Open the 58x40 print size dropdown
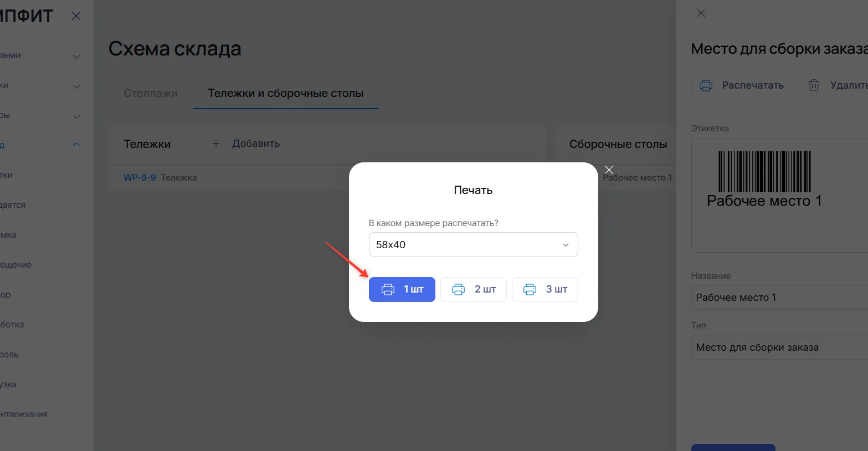The width and height of the screenshot is (868, 451). pyautogui.click(x=474, y=244)
